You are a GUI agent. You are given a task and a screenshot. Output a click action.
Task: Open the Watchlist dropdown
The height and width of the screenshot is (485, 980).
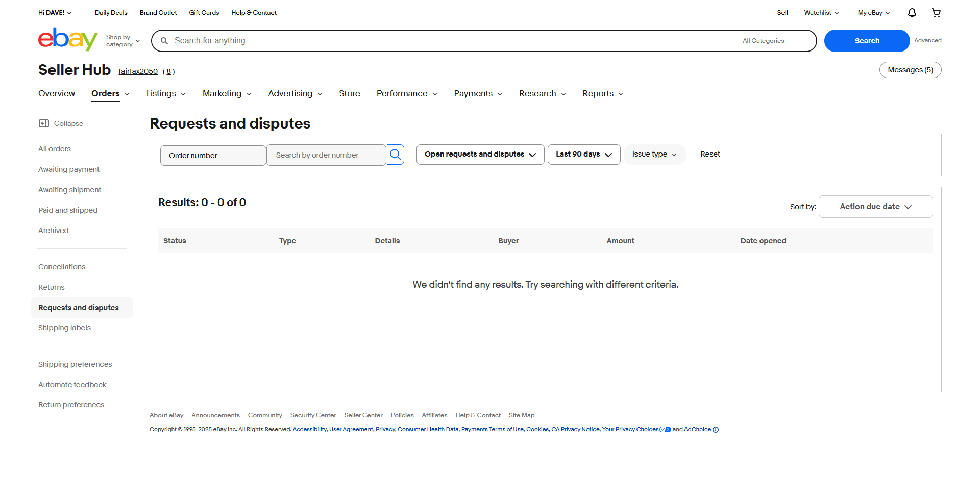click(x=821, y=13)
